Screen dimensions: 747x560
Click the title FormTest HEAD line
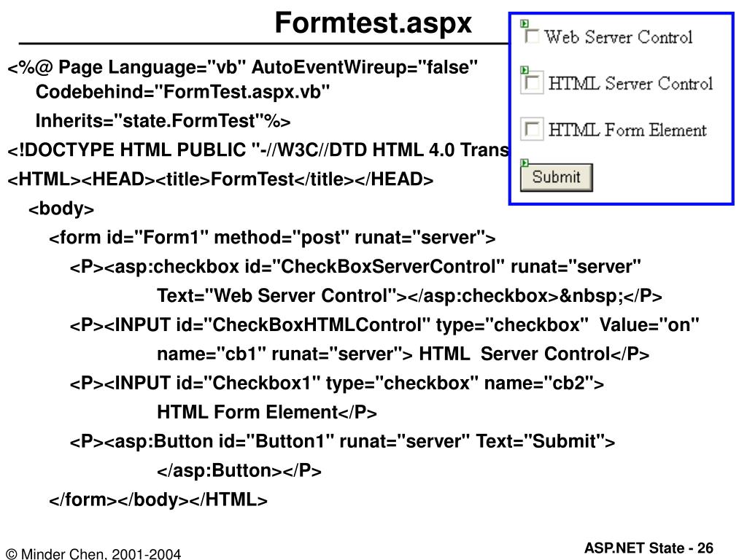(220, 179)
